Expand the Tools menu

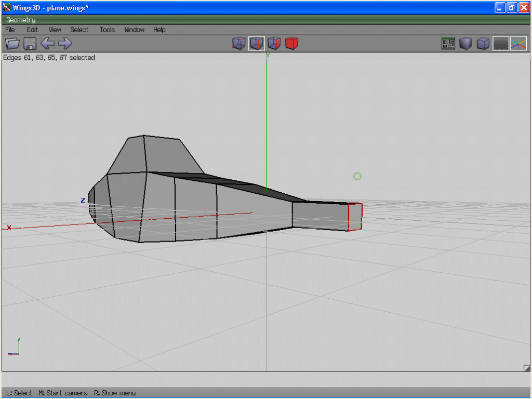pos(107,30)
